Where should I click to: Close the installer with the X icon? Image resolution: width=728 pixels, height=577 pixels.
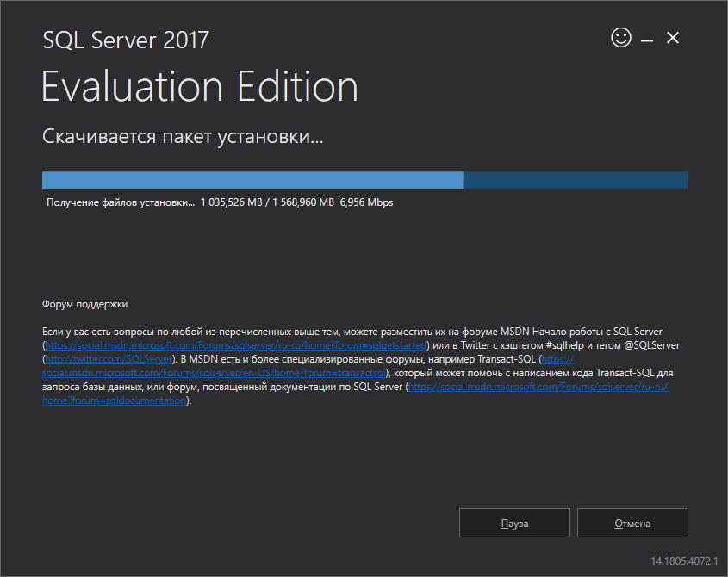673,38
